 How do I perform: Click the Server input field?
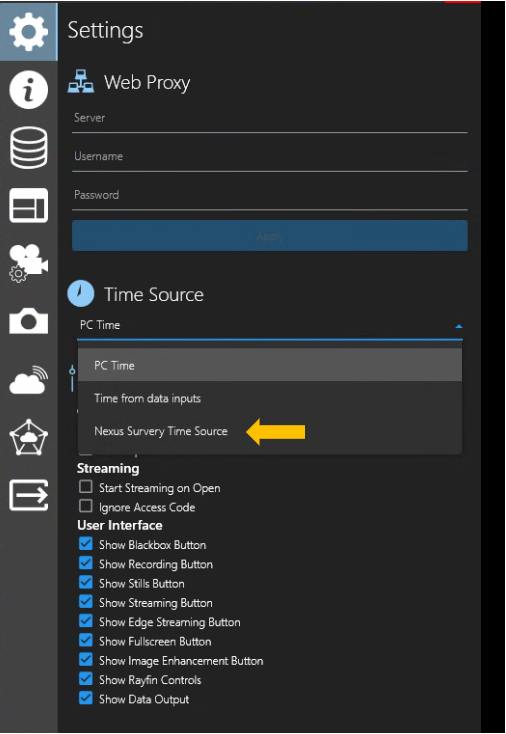pos(270,119)
